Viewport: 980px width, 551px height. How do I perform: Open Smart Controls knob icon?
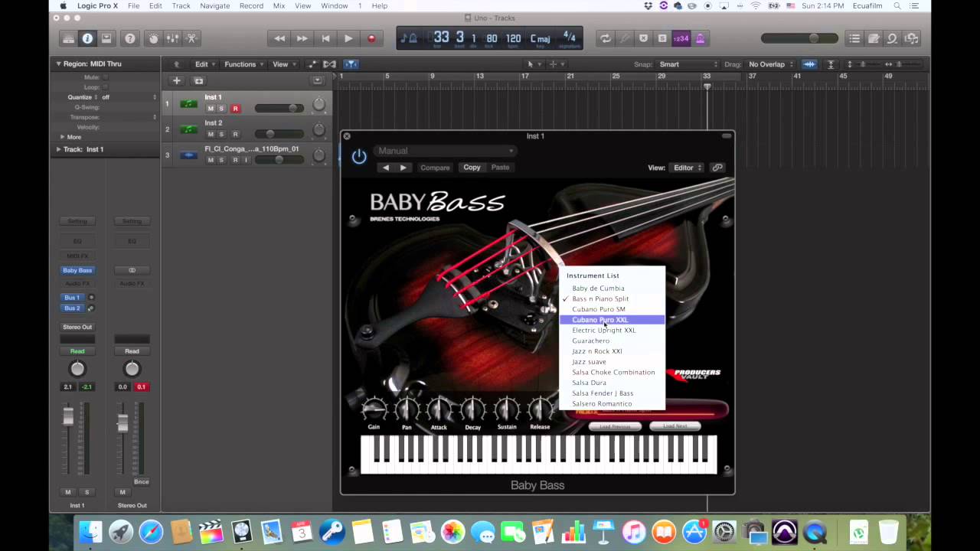[154, 38]
